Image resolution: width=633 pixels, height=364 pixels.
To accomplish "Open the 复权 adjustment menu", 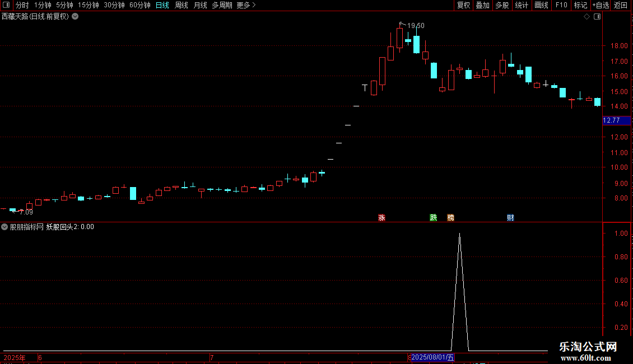I will coord(463,5).
